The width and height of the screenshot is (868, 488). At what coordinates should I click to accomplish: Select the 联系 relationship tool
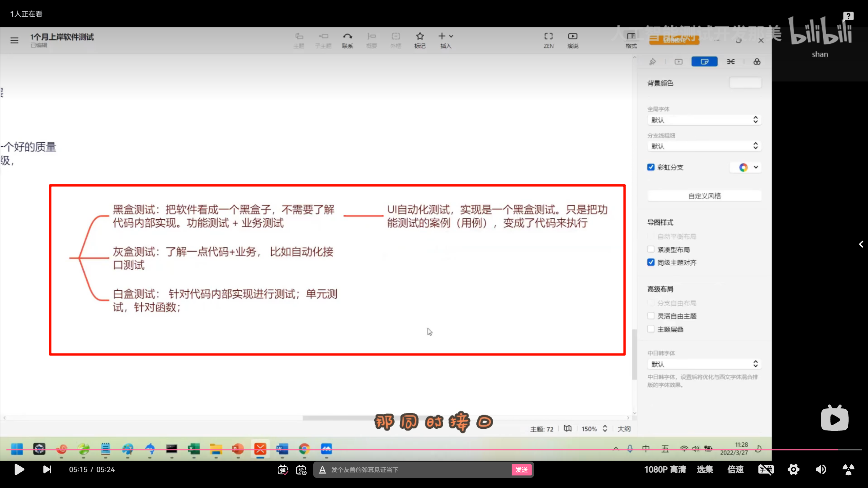348,40
